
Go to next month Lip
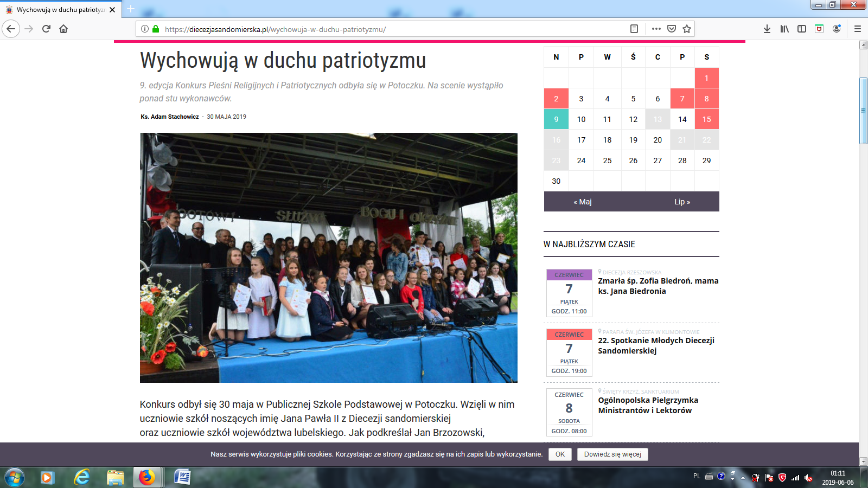coord(682,202)
